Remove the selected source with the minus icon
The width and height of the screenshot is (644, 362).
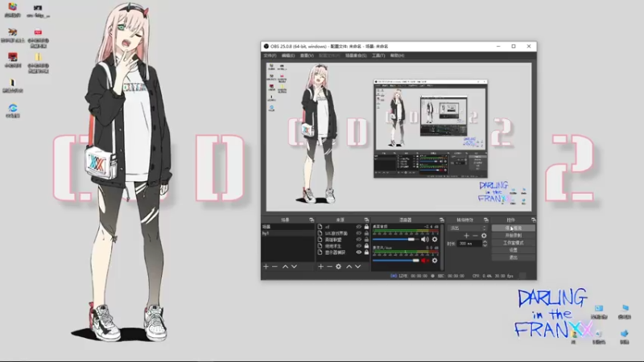[x=329, y=267]
